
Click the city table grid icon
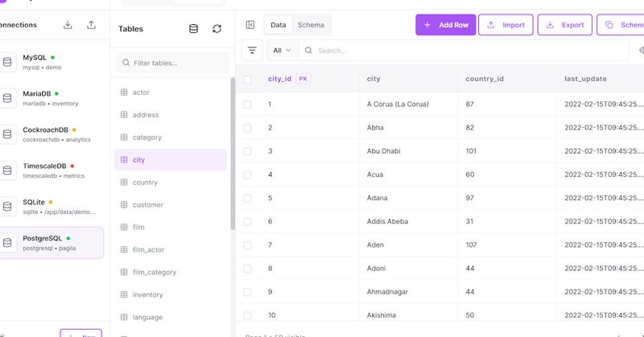pyautogui.click(x=124, y=160)
